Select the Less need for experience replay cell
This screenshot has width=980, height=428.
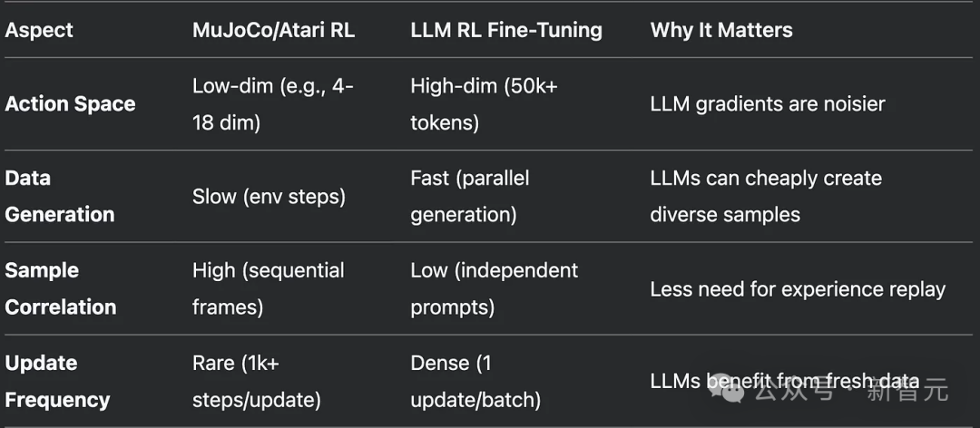click(798, 289)
